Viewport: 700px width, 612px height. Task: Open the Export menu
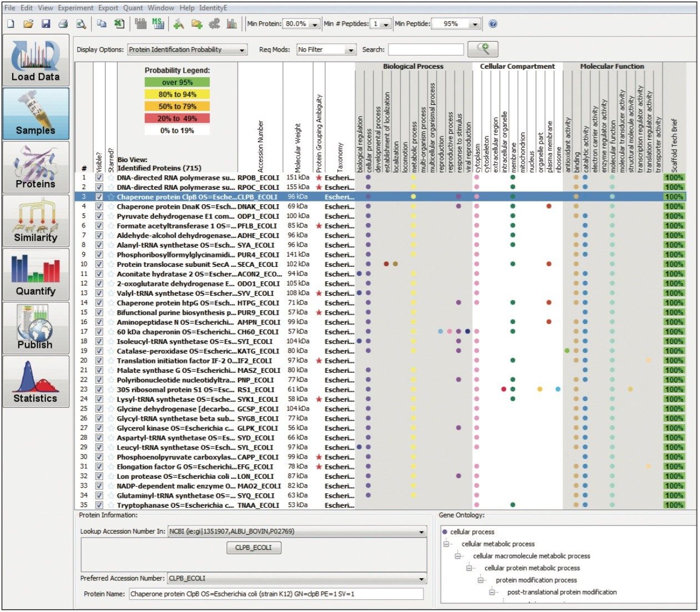[x=108, y=8]
